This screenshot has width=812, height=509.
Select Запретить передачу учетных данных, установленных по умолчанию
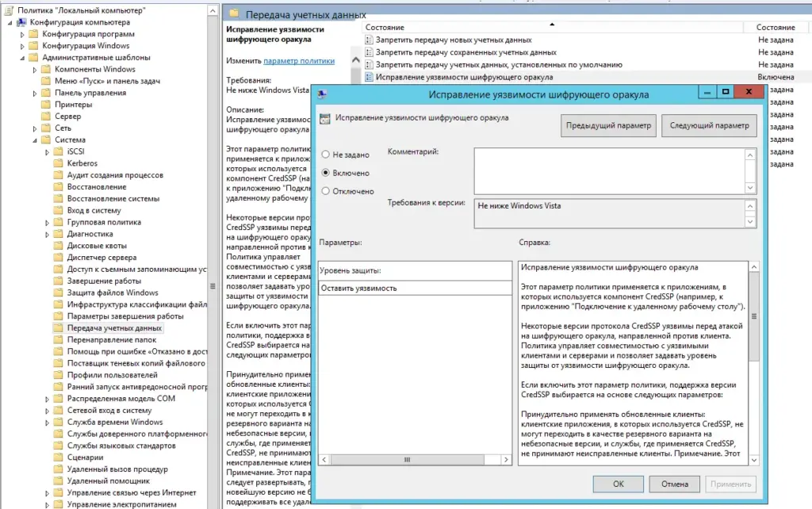(x=500, y=65)
